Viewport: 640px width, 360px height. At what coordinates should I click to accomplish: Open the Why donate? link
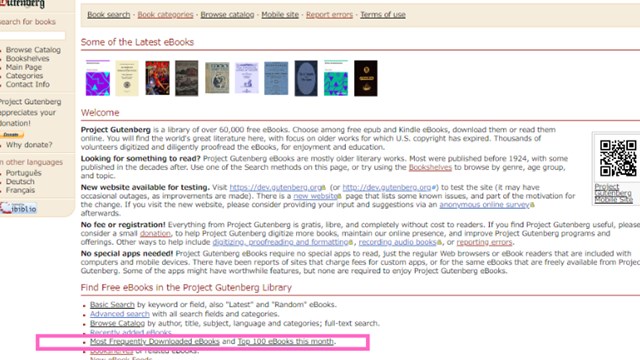tap(29, 144)
